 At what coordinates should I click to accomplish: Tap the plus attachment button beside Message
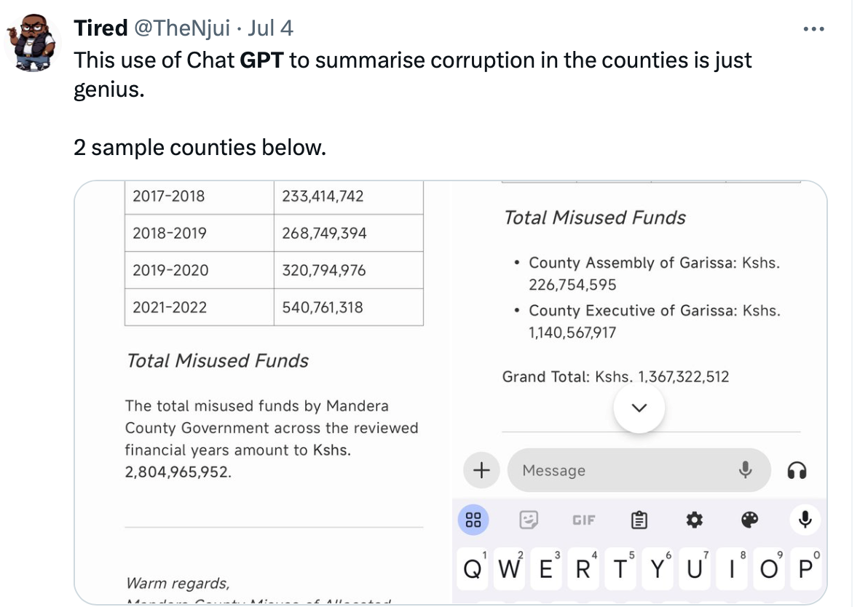point(481,470)
